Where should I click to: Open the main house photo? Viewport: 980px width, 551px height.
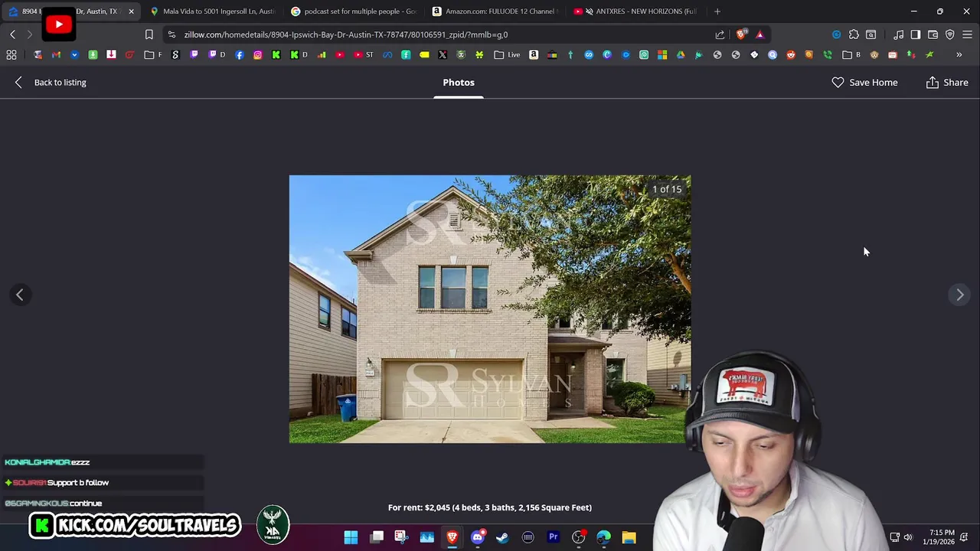pyautogui.click(x=490, y=309)
